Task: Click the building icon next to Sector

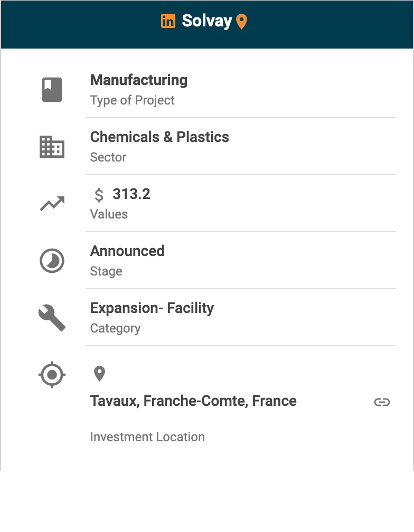Action: 52,147
